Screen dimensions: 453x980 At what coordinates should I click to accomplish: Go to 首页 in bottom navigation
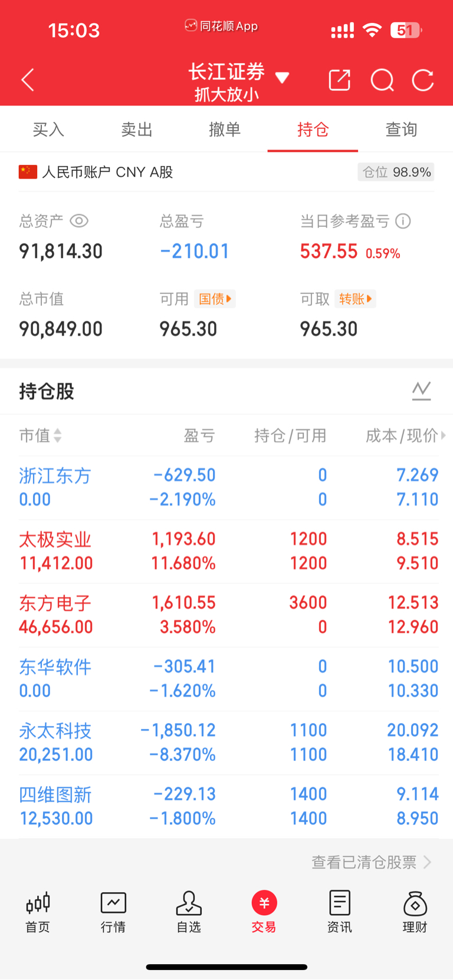[38, 912]
